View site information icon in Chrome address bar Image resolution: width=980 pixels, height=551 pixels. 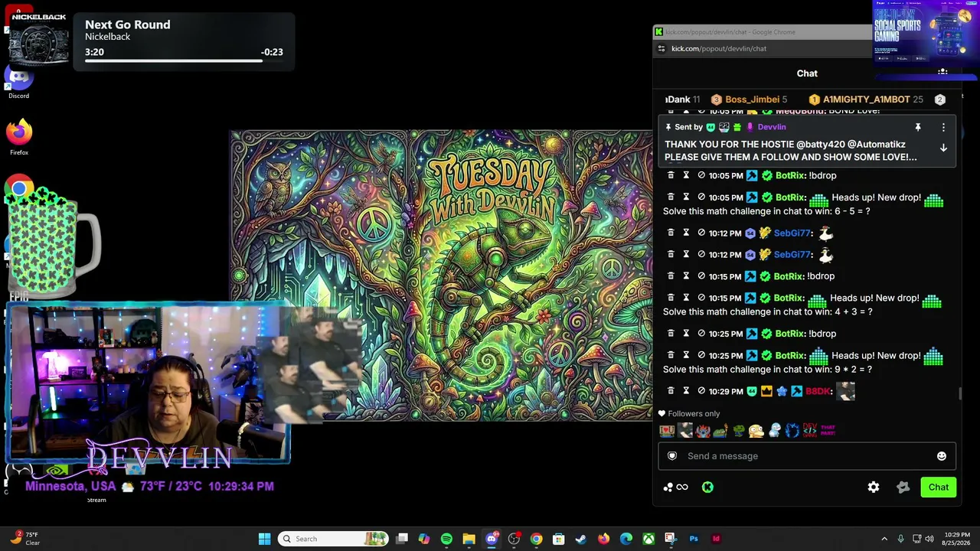click(x=662, y=49)
